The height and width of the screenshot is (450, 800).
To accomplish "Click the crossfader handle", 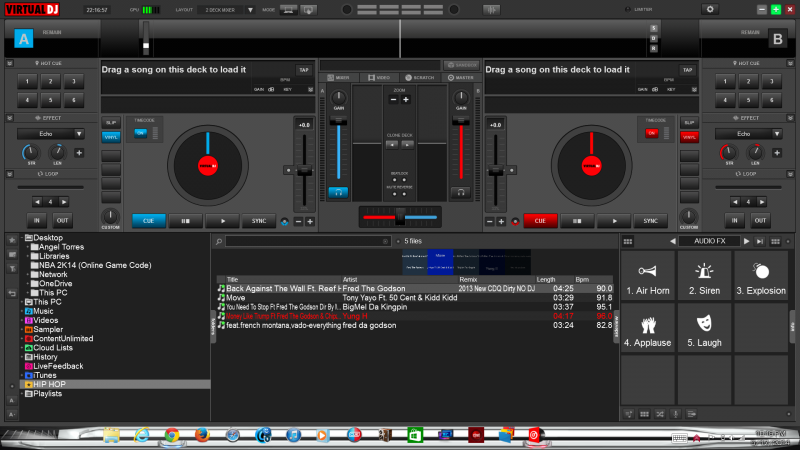I will (x=400, y=217).
